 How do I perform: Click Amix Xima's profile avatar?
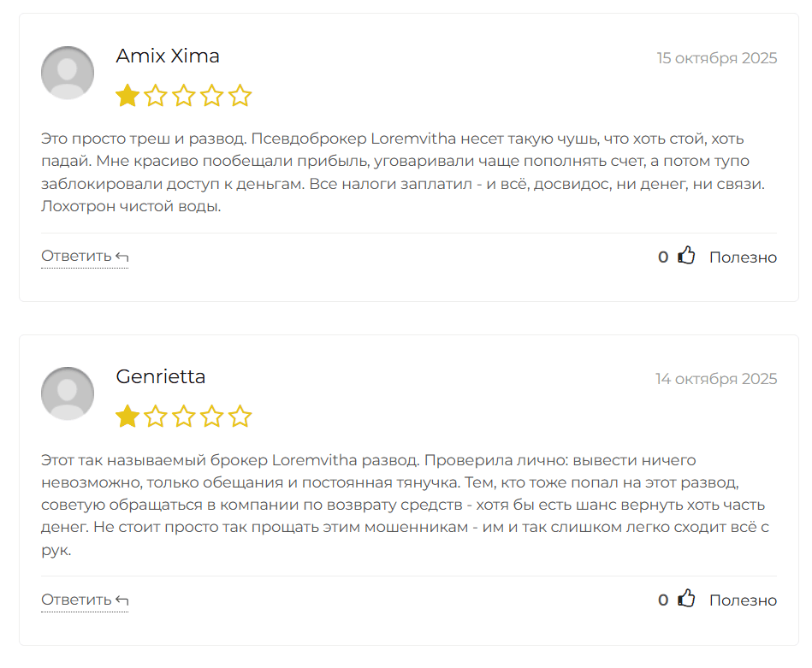point(68,73)
